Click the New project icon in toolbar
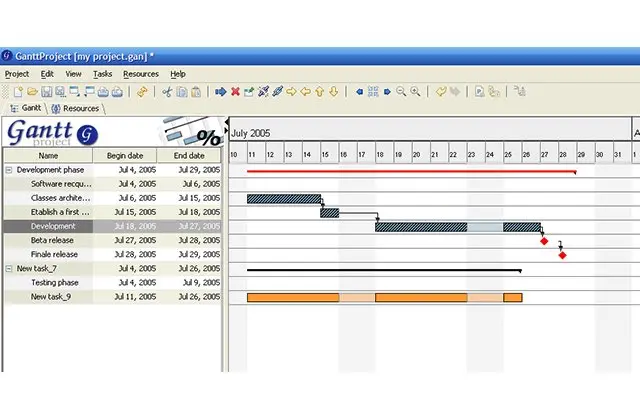The image size is (640, 420). (19, 91)
